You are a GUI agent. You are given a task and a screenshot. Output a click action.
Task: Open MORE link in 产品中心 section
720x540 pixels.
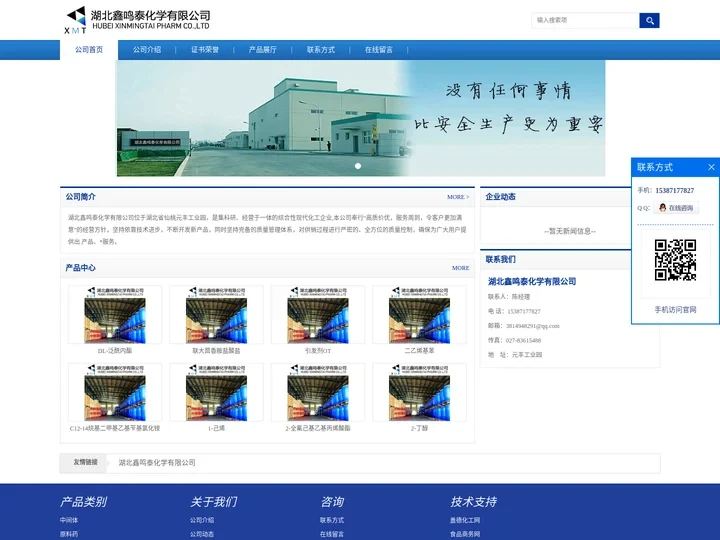(x=461, y=268)
